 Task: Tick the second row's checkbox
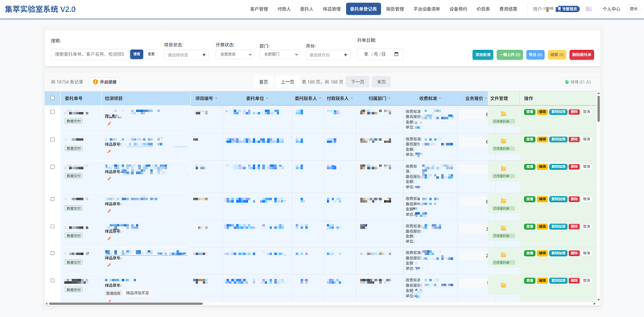(x=52, y=139)
